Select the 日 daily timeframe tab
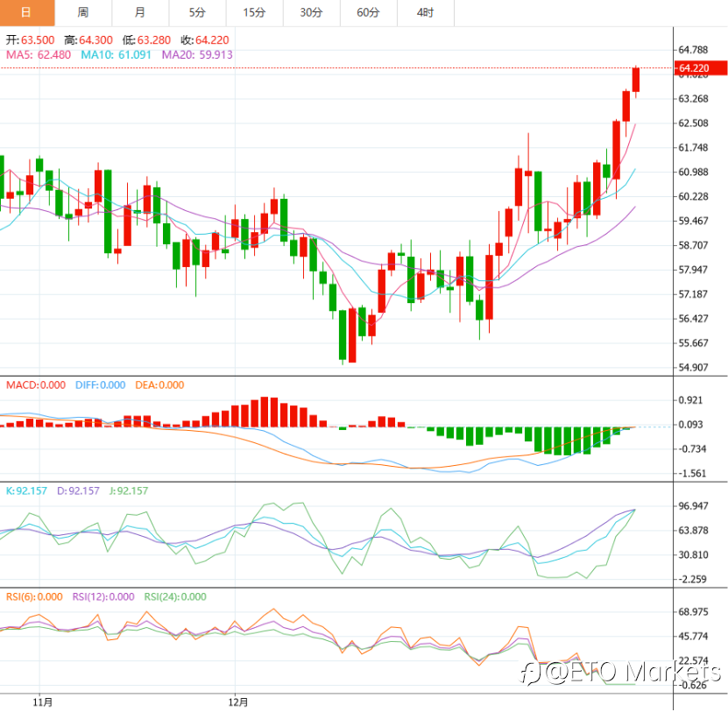728x712 pixels. (x=27, y=12)
